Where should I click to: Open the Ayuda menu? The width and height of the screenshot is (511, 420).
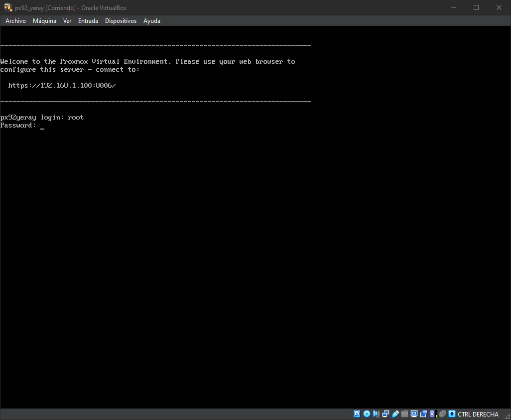pos(152,21)
